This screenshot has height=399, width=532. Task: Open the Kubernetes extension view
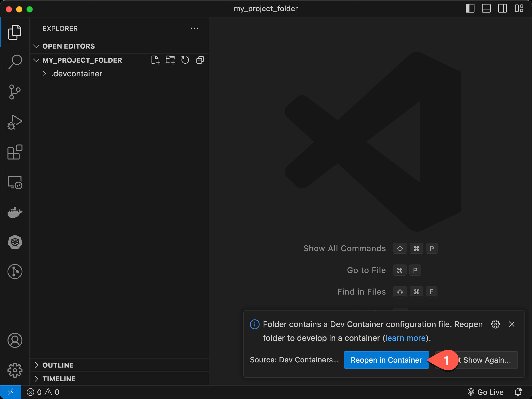click(x=15, y=242)
